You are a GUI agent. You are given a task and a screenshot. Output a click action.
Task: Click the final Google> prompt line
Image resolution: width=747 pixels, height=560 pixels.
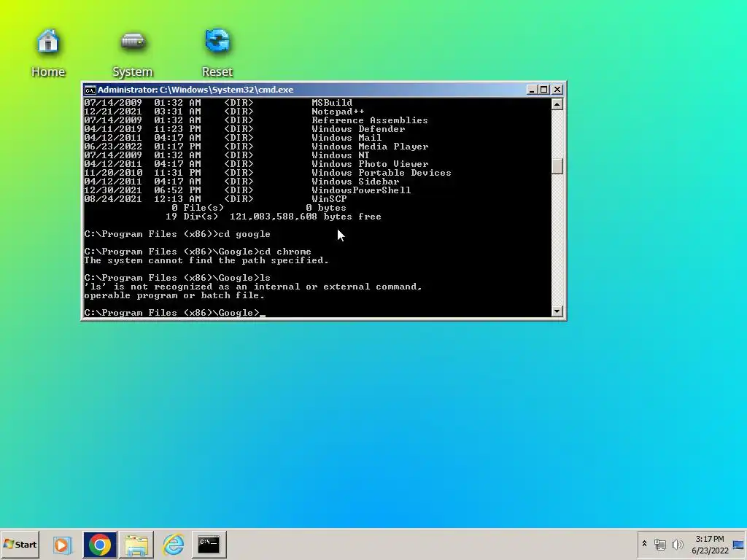click(x=174, y=313)
